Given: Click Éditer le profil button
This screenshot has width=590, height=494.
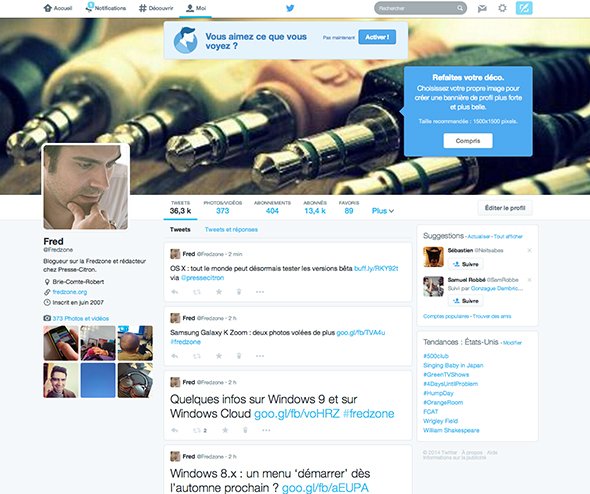Looking at the screenshot, I should click(505, 208).
